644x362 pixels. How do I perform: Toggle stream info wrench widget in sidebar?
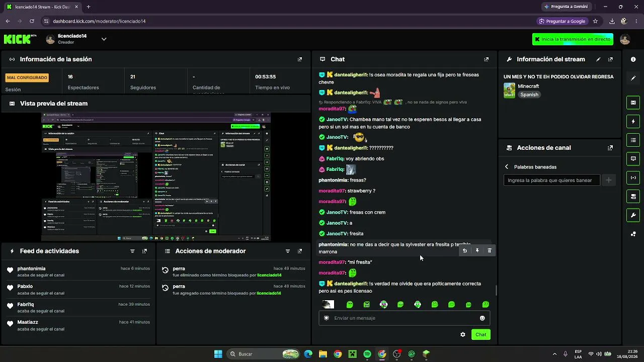click(x=633, y=215)
